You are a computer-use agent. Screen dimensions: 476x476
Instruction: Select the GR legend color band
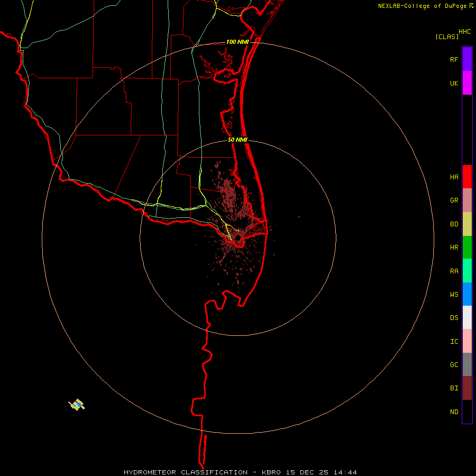pyautogui.click(x=467, y=200)
